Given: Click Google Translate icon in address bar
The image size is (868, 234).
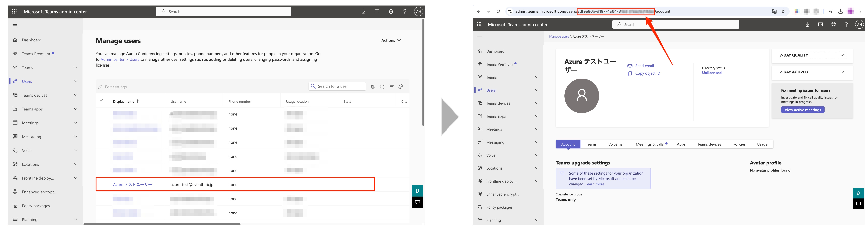Looking at the screenshot, I should point(774,11).
